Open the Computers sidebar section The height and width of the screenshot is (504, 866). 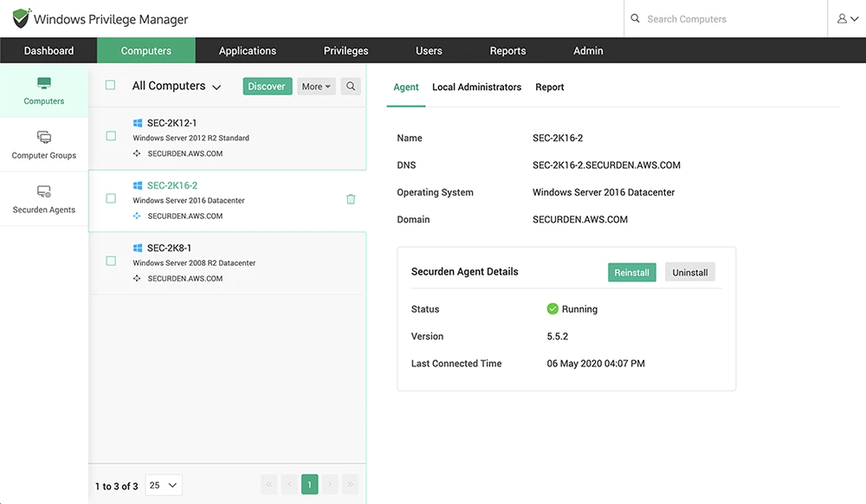click(43, 91)
